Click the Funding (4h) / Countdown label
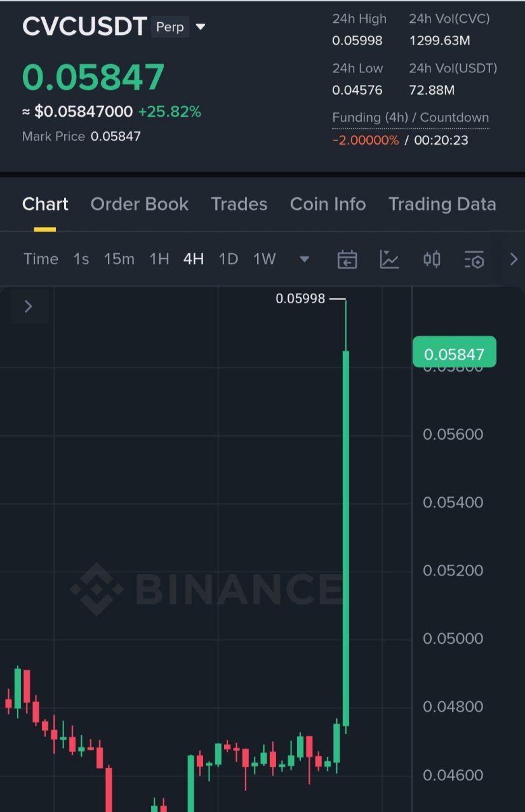Viewport: 525px width, 812px height. click(x=410, y=117)
